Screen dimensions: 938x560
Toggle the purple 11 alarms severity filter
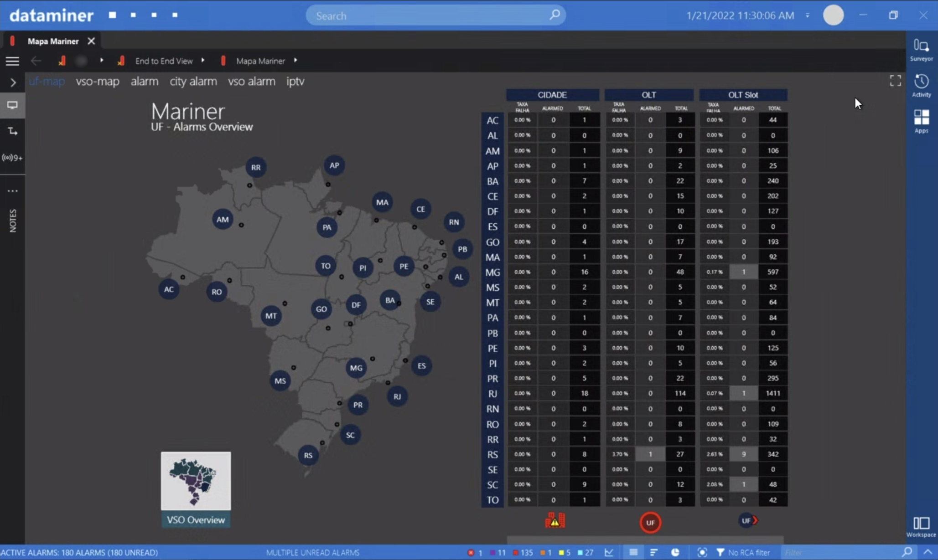coord(498,552)
